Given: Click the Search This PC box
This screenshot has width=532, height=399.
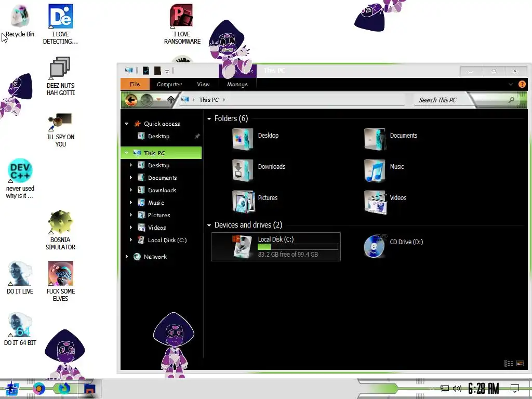Looking at the screenshot, I should coord(462,100).
